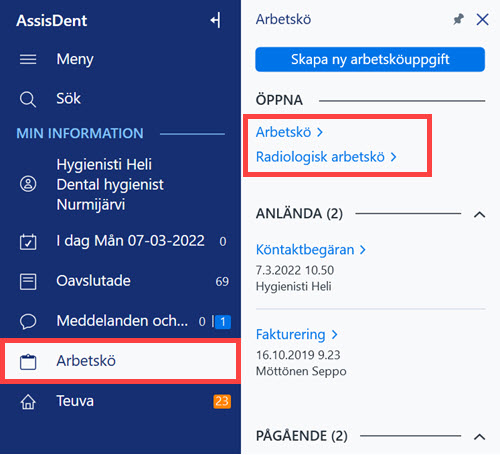Select Arbetskö in the sidebar menu
The height and width of the screenshot is (455, 500).
pyautogui.click(x=120, y=361)
